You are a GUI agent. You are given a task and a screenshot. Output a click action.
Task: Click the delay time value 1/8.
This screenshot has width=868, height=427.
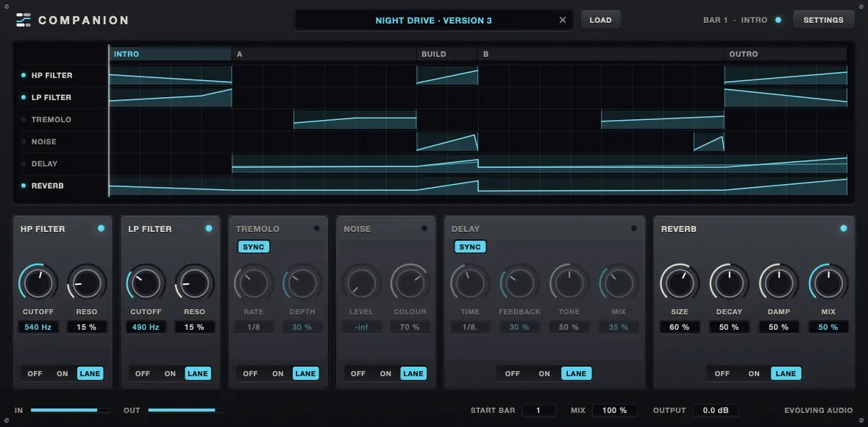click(470, 328)
